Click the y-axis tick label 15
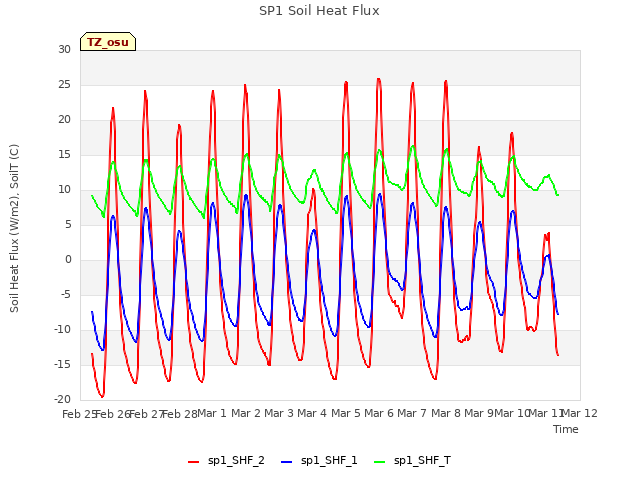This screenshot has height=480, width=640. tap(64, 154)
